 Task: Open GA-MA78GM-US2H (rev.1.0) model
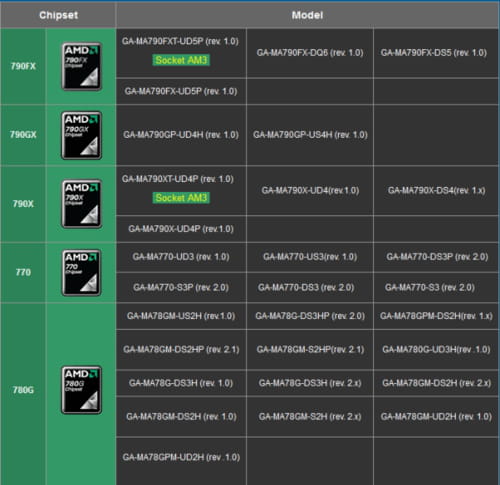pos(181,316)
